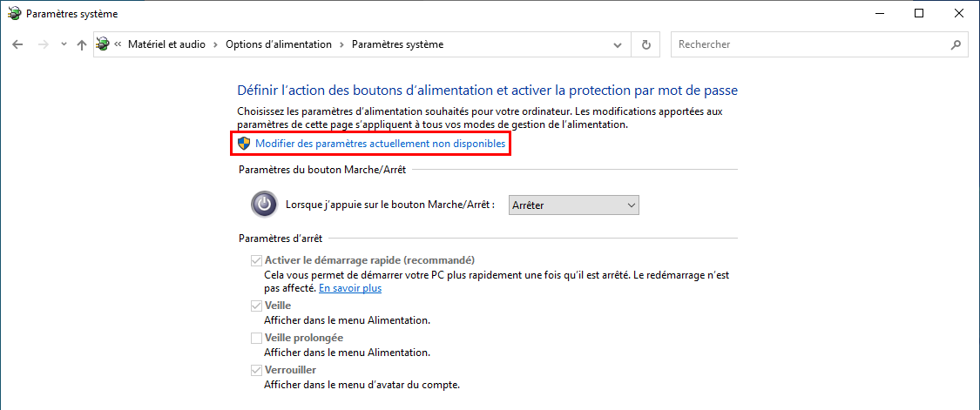Image resolution: width=980 pixels, height=410 pixels.
Task: Select Matériel et audio breadcrumb
Action: [166, 45]
